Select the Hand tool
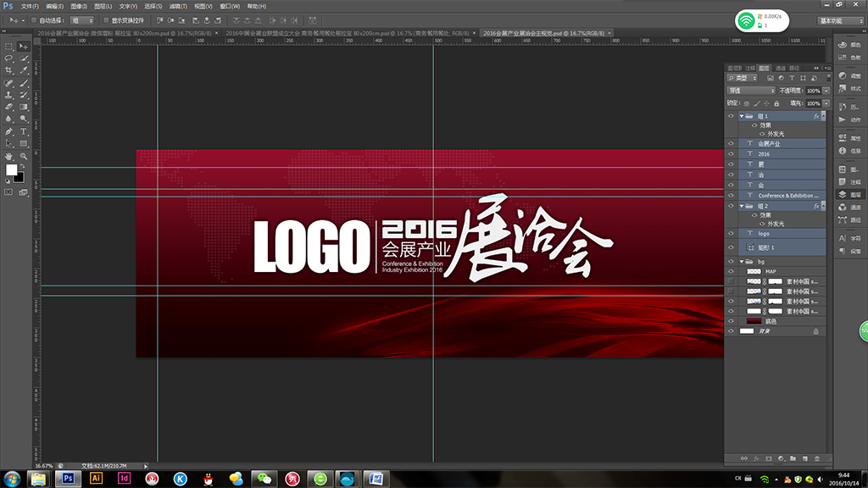 tap(8, 156)
